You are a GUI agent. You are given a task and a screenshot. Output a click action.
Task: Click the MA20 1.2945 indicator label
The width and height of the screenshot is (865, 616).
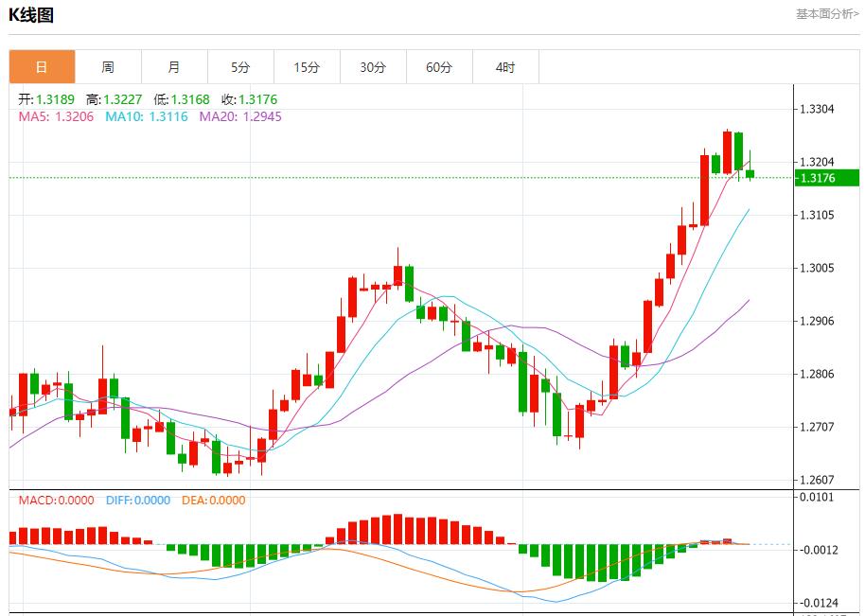[239, 116]
